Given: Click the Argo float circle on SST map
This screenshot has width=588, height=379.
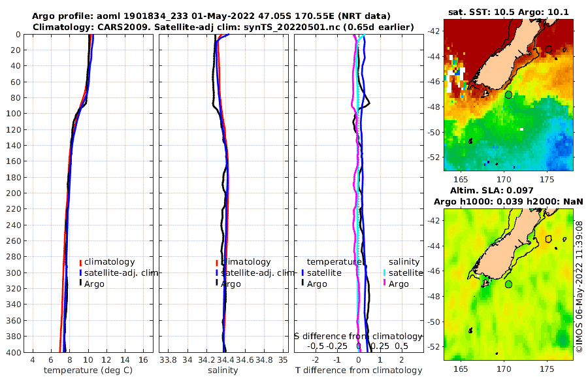Looking at the screenshot, I should coord(508,95).
